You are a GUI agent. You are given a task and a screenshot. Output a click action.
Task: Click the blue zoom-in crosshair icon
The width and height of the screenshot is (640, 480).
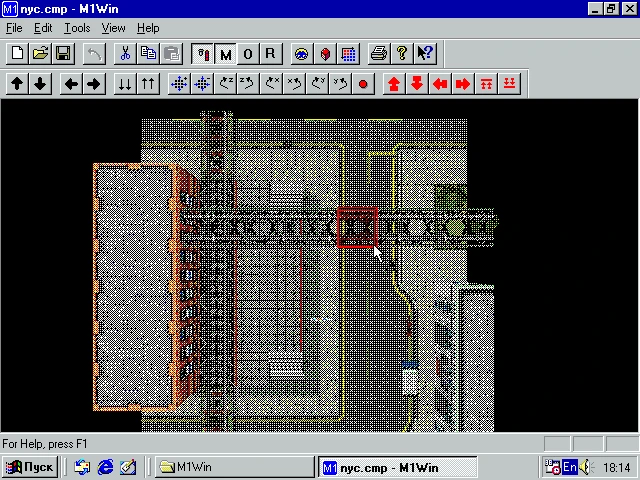[180, 84]
